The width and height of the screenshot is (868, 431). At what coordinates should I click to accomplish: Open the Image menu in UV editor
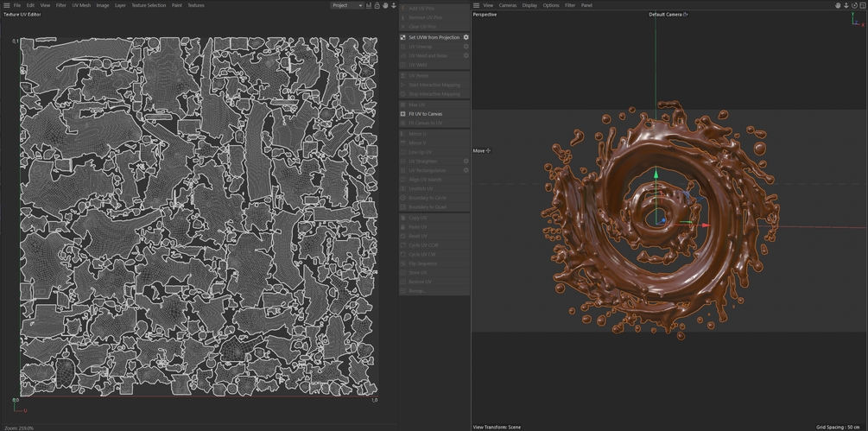[103, 5]
